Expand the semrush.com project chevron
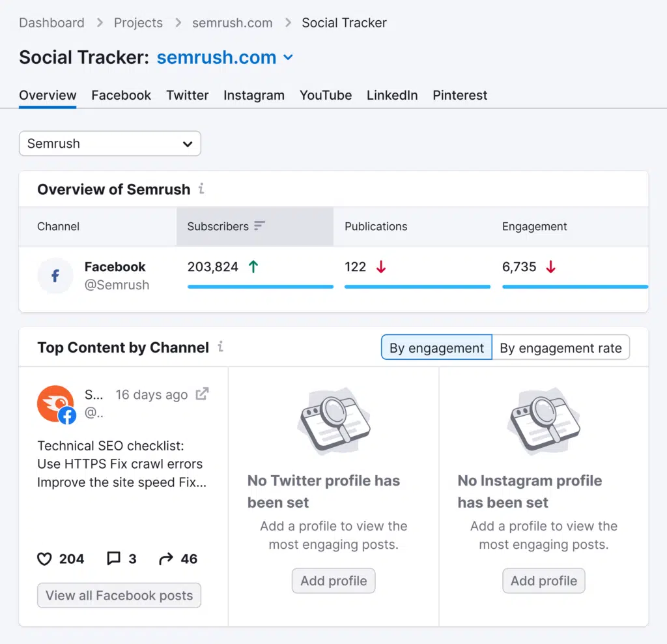Viewport: 667px width, 644px height. click(x=288, y=57)
